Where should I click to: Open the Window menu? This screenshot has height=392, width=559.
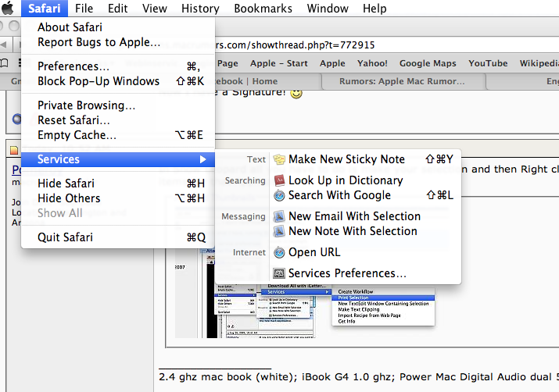pos(328,8)
